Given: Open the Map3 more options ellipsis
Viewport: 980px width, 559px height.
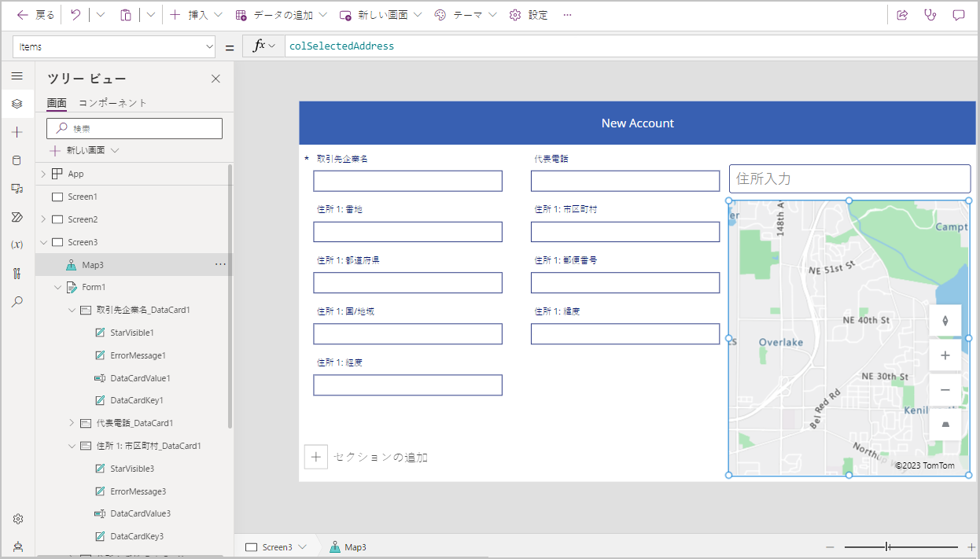Looking at the screenshot, I should point(220,265).
